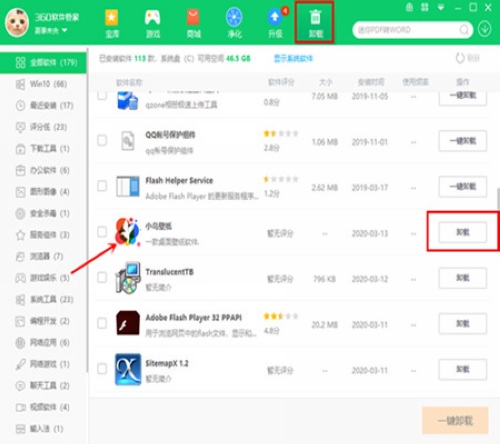The width and height of the screenshot is (500, 444).
Task: Expand the username dropdown arrow under 360软件管家
Action: coord(65,30)
